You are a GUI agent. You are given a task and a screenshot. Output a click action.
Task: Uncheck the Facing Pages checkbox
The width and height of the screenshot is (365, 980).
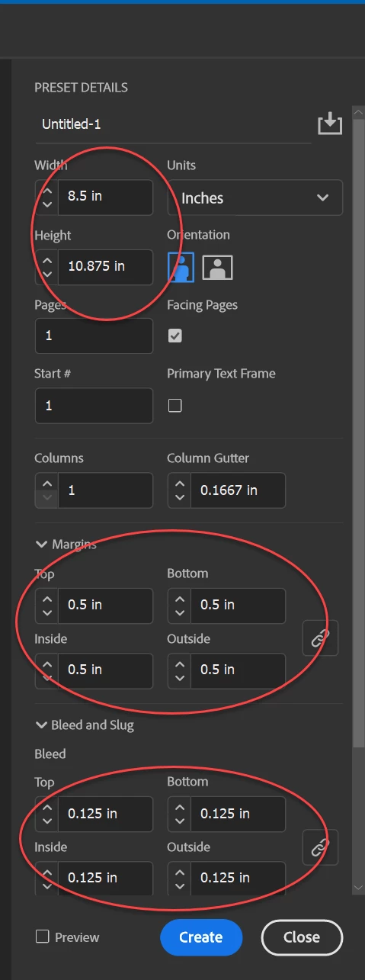(x=175, y=336)
